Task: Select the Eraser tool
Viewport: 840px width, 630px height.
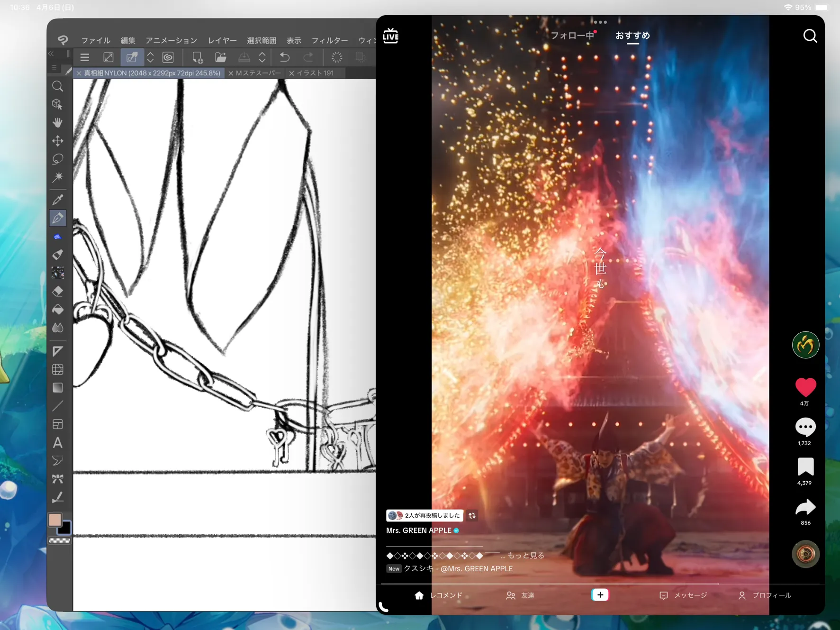Action: pos(58,291)
